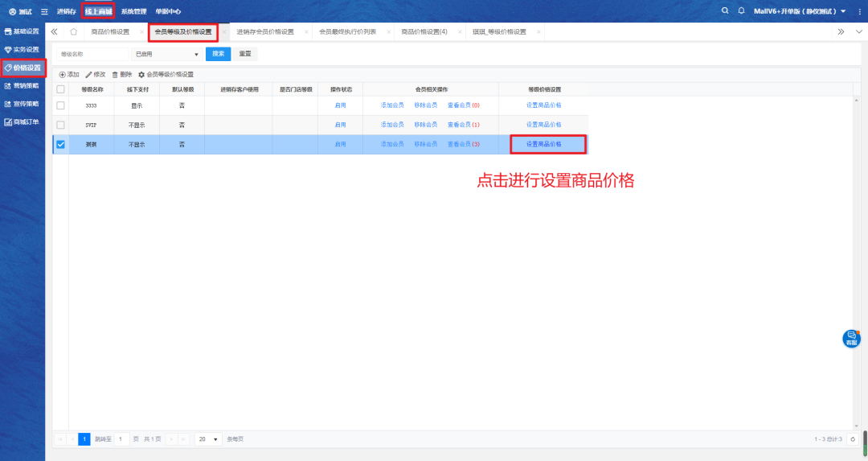Click the search magnifier icon in top bar
The width and height of the screenshot is (868, 461).
pyautogui.click(x=725, y=11)
